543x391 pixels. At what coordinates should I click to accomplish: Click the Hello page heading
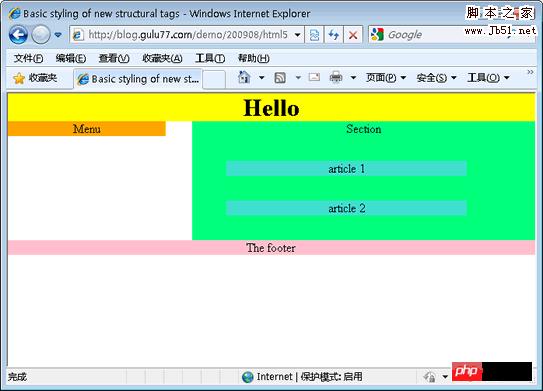(x=272, y=108)
